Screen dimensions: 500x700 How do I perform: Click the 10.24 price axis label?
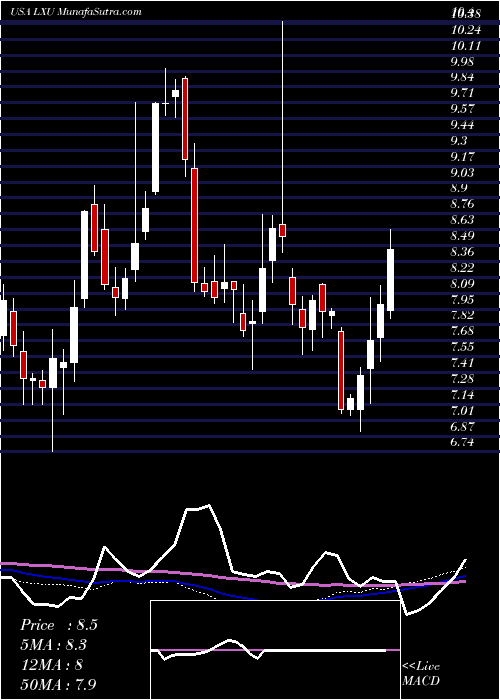(466, 30)
